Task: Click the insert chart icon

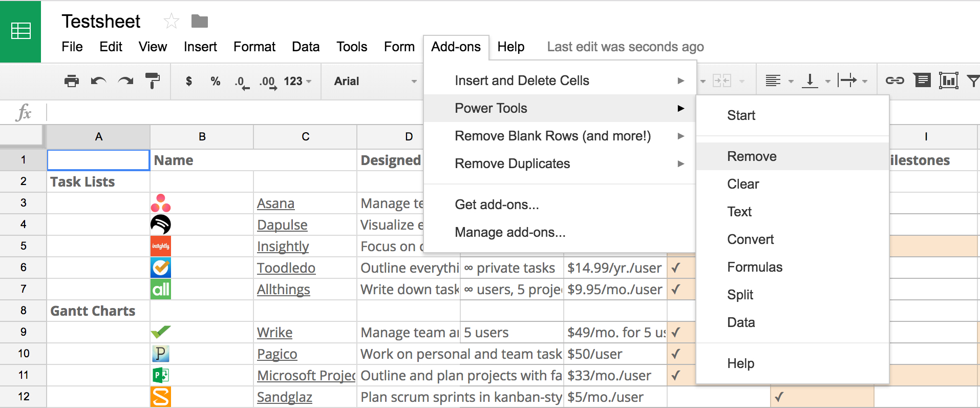Action: [948, 80]
